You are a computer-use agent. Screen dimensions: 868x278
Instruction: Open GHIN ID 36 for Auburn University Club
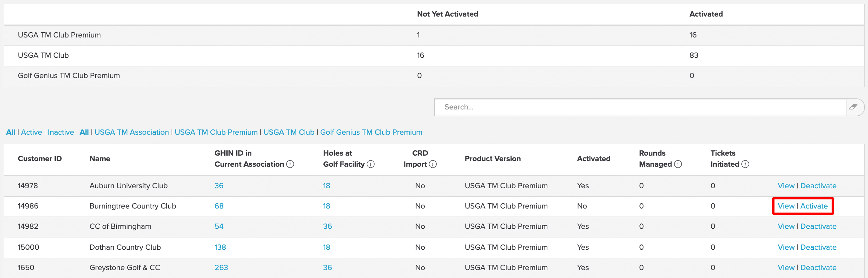coord(219,186)
